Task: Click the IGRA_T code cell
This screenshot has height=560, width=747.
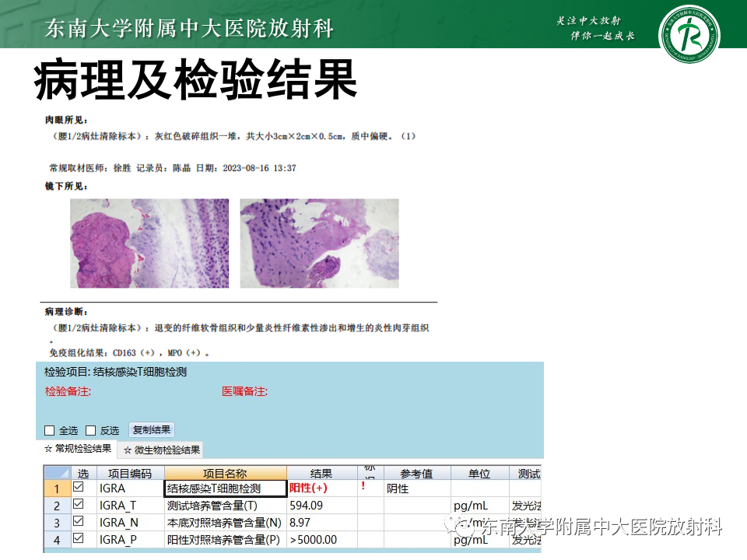Action: (131, 506)
